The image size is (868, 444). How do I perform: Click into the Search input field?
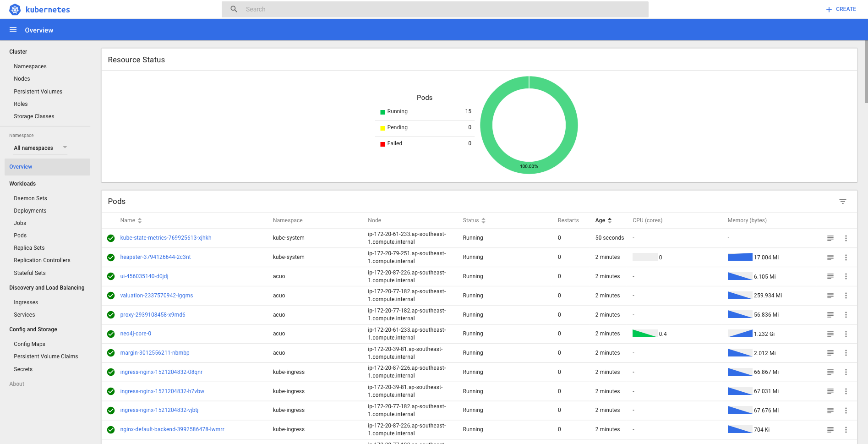tap(435, 9)
